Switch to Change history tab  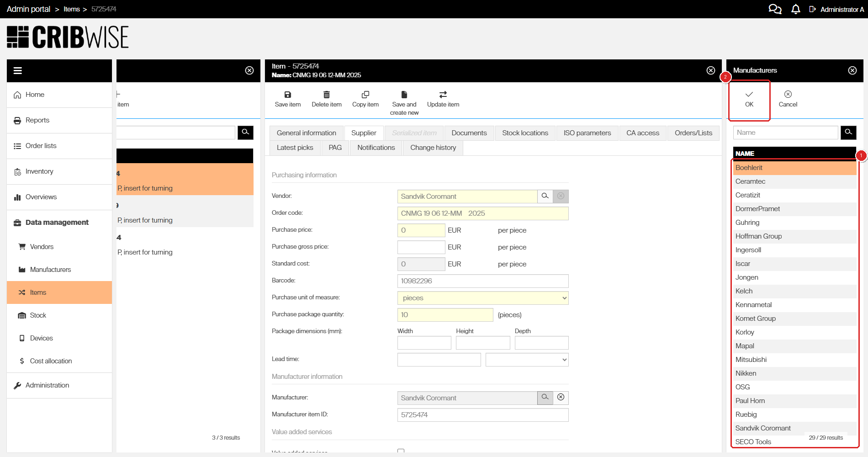(433, 148)
